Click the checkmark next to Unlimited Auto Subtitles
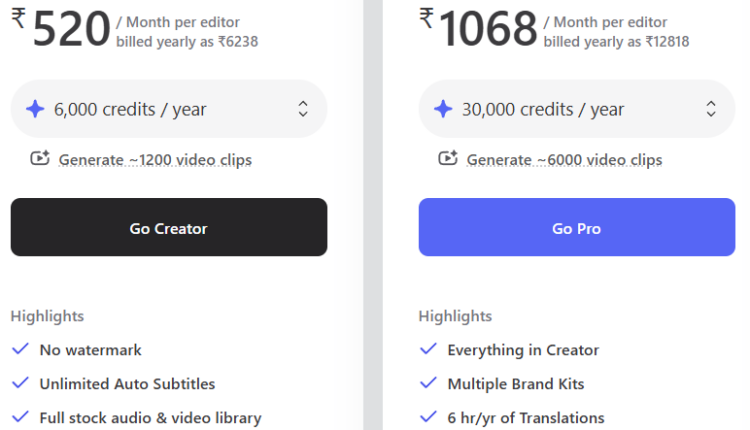The height and width of the screenshot is (430, 750). pyautogui.click(x=19, y=383)
